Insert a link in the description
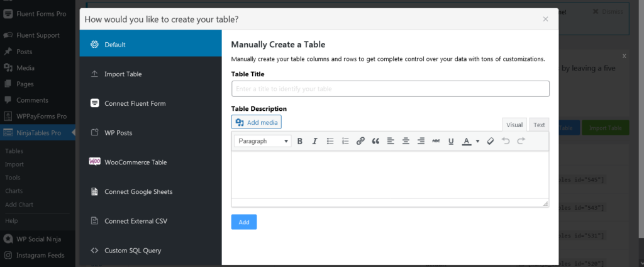The width and height of the screenshot is (644, 267). tap(360, 141)
